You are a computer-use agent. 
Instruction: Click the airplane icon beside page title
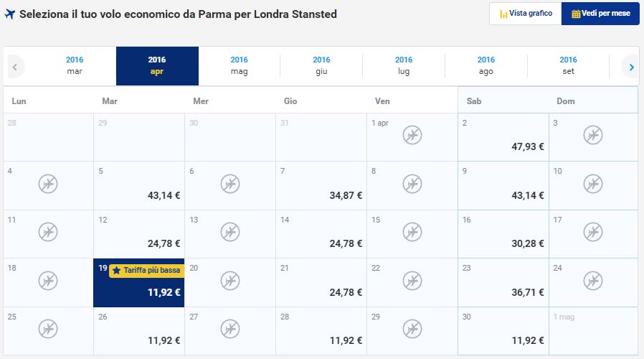coord(10,14)
